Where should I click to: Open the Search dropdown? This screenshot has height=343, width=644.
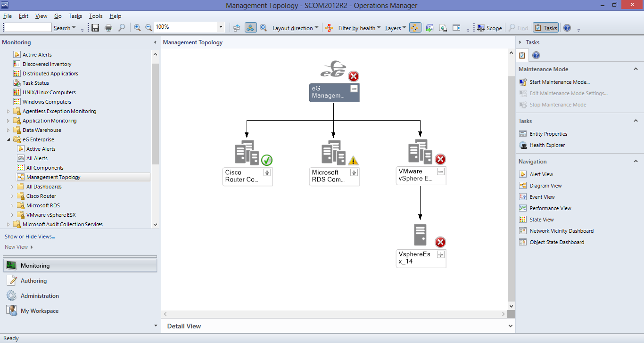click(x=65, y=28)
